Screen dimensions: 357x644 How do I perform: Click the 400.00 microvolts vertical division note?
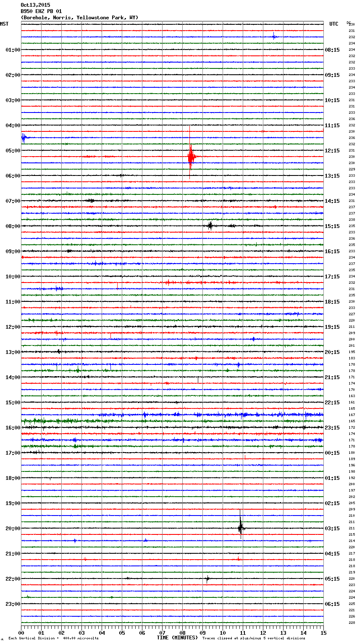point(54,639)
